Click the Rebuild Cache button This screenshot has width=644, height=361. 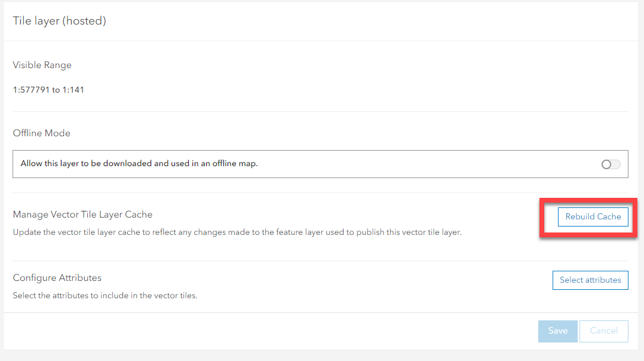pyautogui.click(x=593, y=217)
